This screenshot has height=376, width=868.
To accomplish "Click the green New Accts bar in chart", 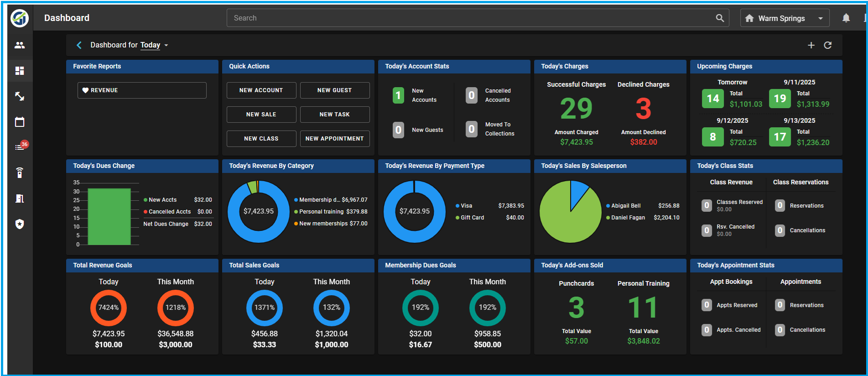I will [109, 217].
